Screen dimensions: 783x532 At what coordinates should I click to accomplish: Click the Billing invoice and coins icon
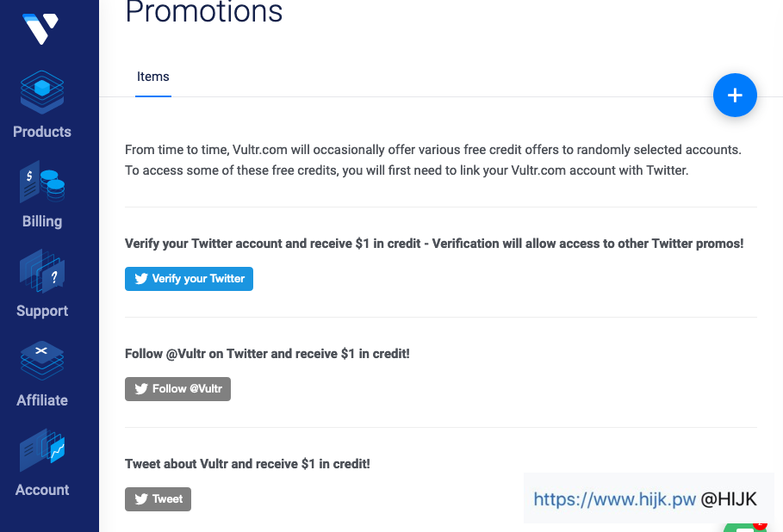point(42,182)
